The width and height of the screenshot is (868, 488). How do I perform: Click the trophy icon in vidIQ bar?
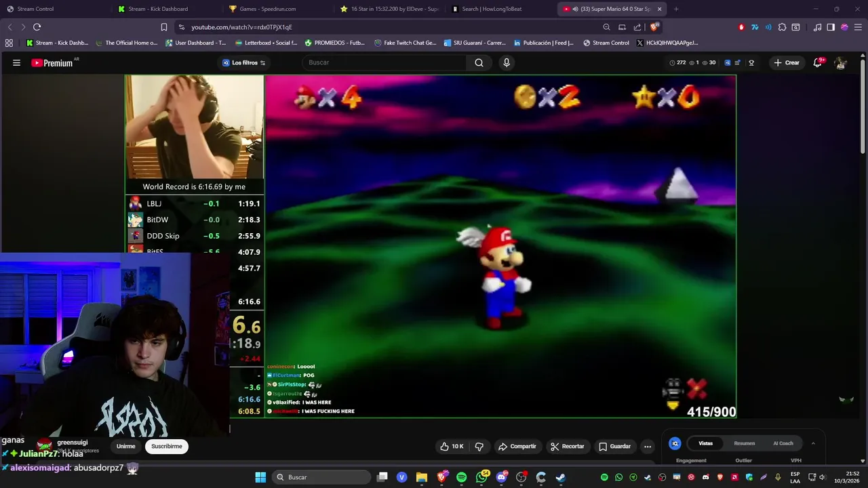coord(751,62)
